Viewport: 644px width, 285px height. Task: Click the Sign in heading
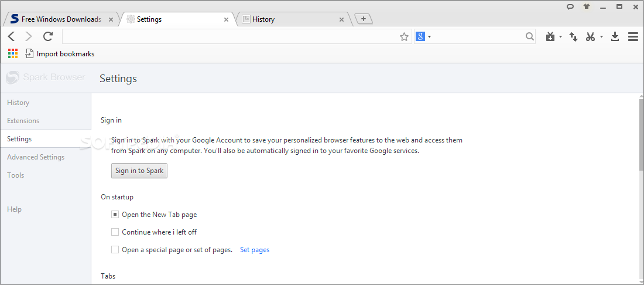[x=111, y=120]
